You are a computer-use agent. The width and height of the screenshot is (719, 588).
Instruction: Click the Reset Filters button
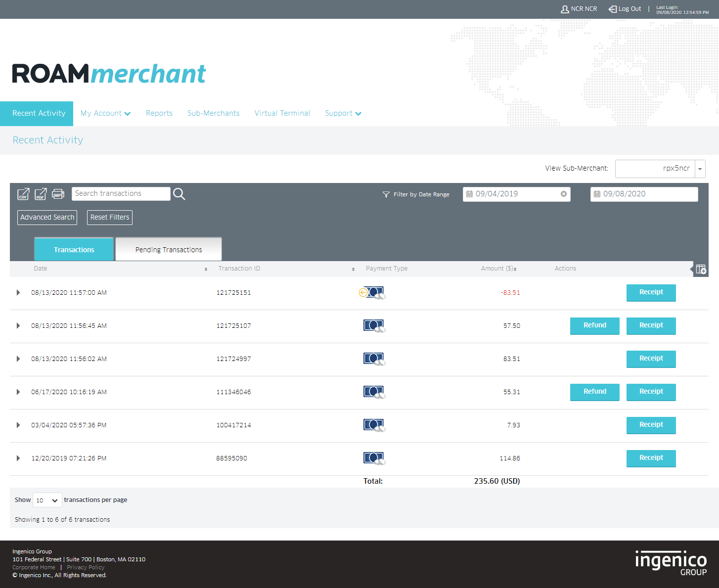110,218
